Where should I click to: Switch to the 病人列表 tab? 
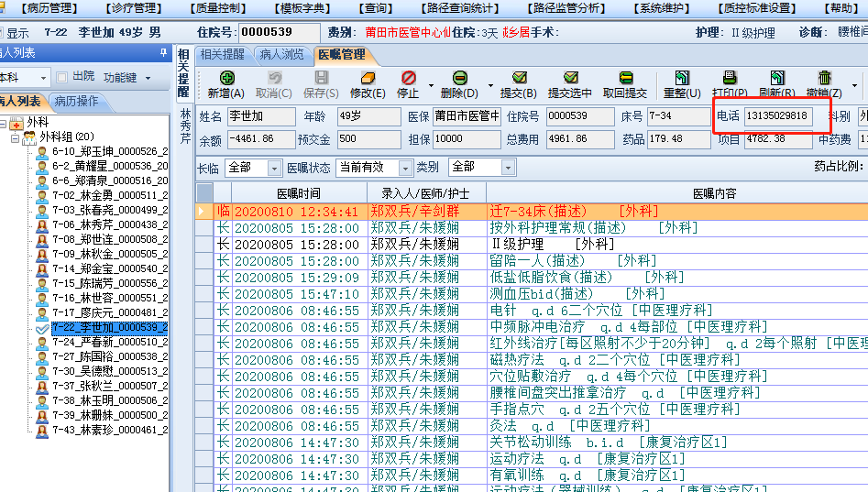[x=21, y=102]
